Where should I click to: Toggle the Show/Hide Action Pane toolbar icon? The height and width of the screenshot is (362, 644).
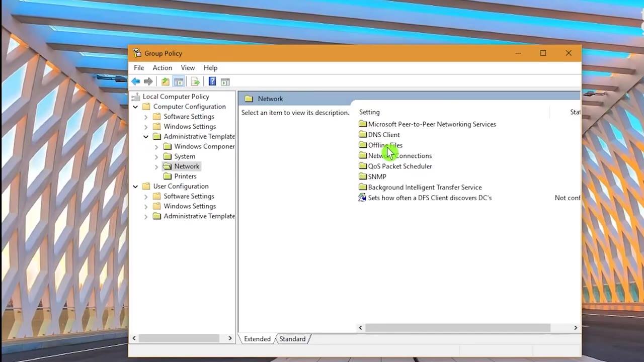225,81
